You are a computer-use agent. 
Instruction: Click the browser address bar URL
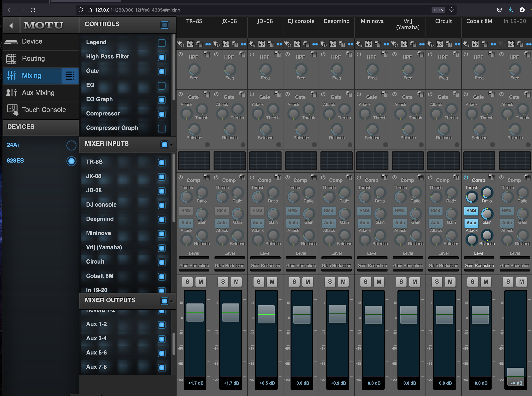pyautogui.click(x=138, y=10)
